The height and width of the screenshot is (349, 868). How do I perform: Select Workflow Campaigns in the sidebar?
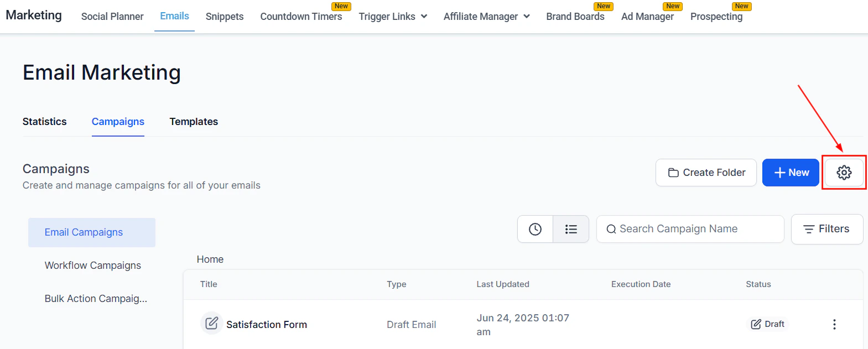(x=92, y=265)
